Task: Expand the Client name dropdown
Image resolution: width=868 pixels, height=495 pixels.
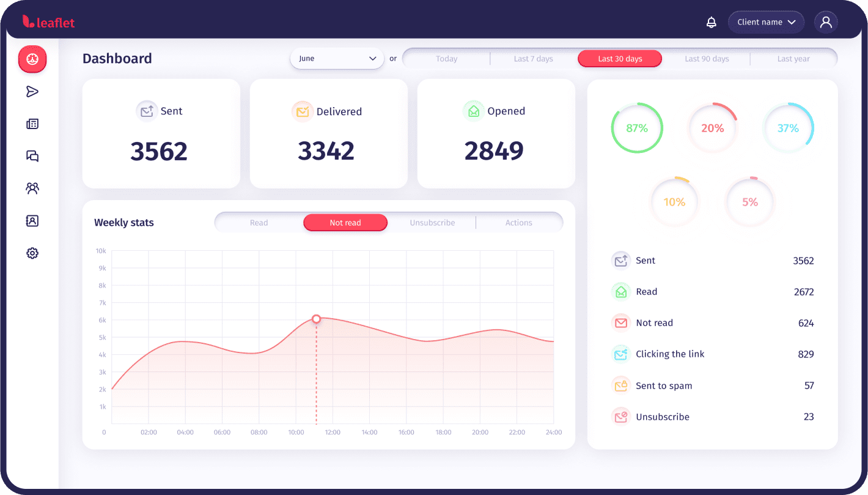Action: coord(766,23)
